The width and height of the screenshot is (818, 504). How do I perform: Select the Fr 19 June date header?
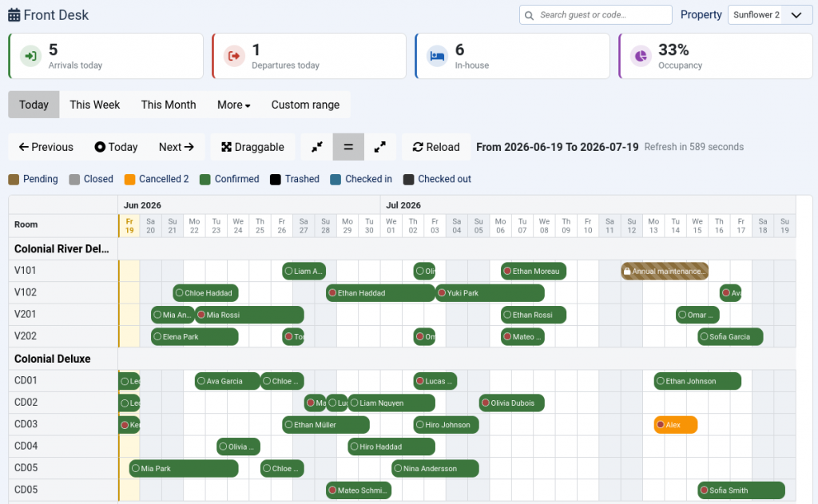[129, 226]
